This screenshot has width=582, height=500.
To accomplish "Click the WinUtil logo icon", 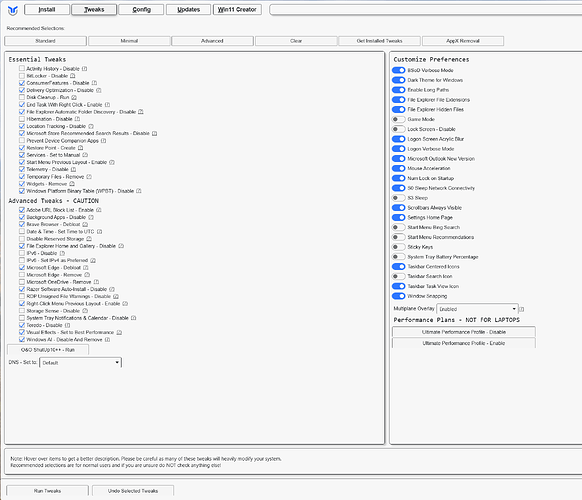I will pos(13,10).
